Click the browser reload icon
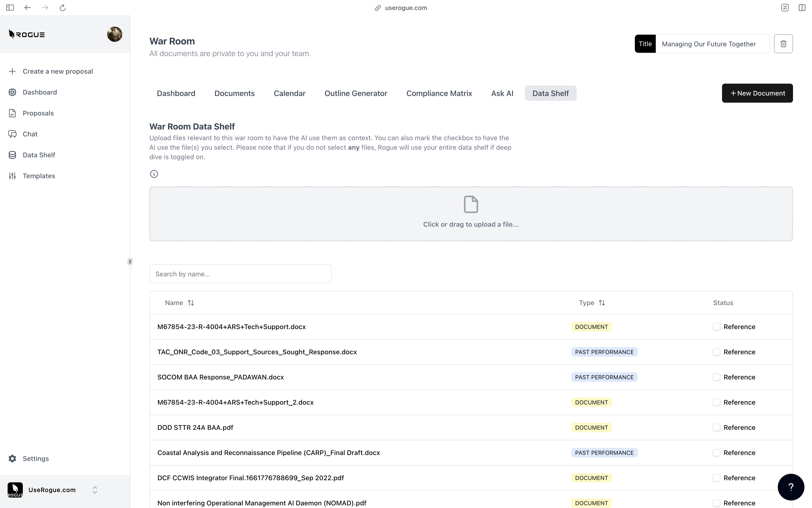The width and height of the screenshot is (812, 508). tap(62, 8)
